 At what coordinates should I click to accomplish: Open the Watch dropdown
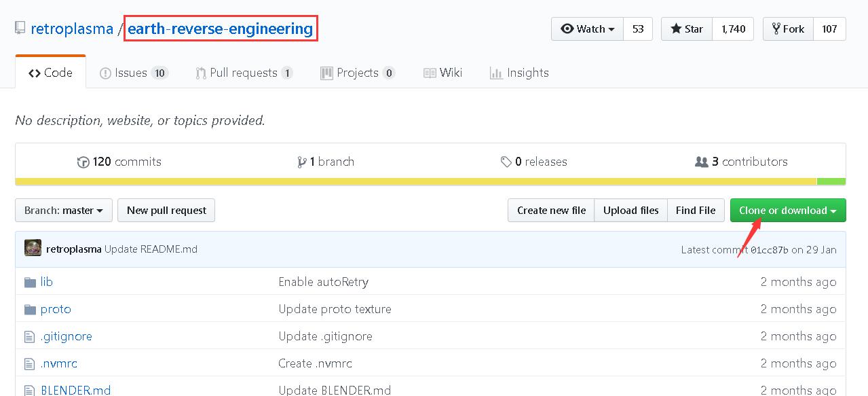point(587,29)
